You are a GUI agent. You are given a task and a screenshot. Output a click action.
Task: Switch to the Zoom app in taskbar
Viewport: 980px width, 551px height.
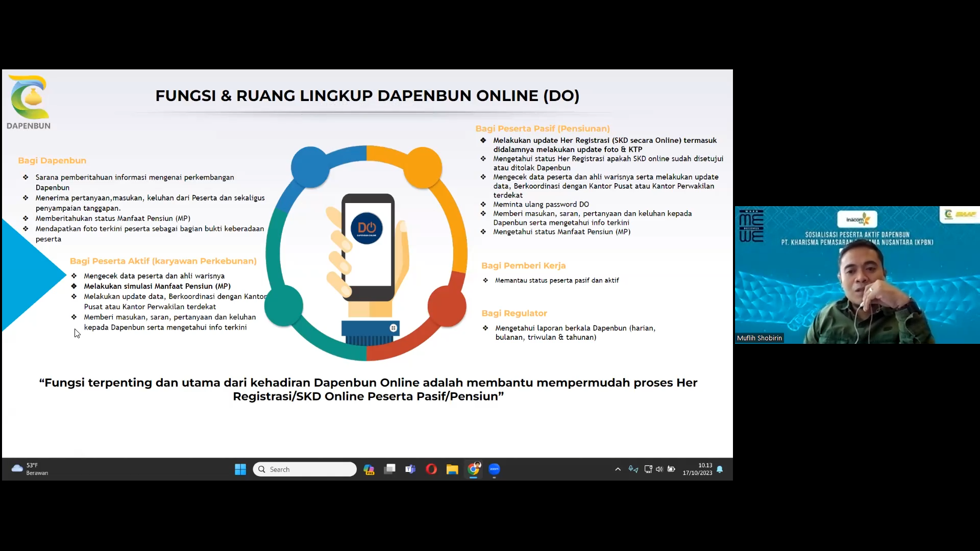494,469
